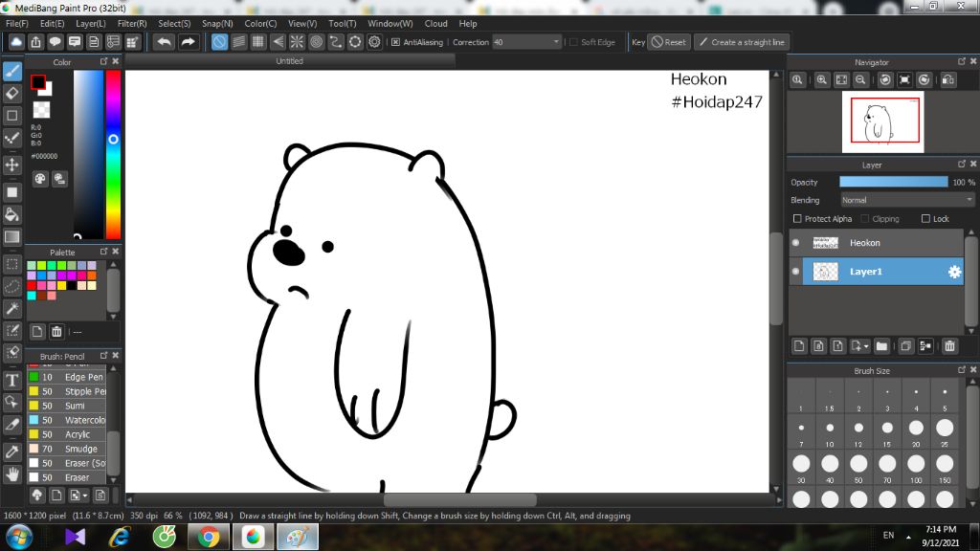Open Internet Explorer from taskbar
The width and height of the screenshot is (980, 551).
[119, 538]
